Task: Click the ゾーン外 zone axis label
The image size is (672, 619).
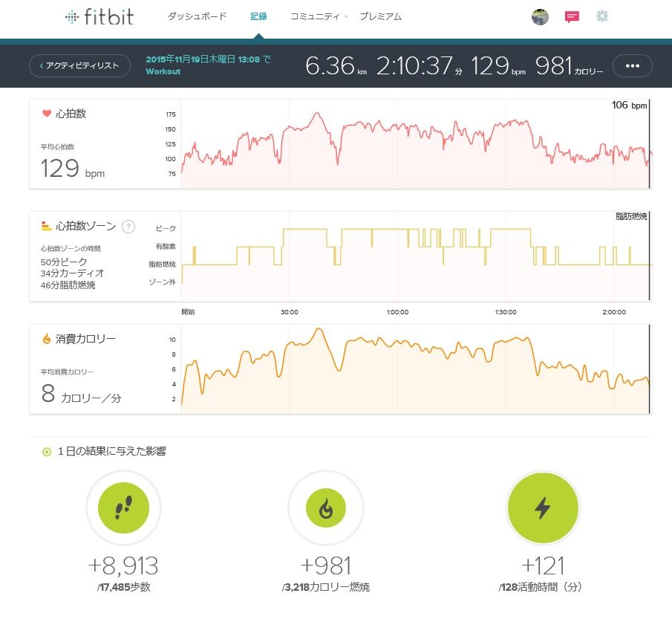Action: click(x=162, y=282)
